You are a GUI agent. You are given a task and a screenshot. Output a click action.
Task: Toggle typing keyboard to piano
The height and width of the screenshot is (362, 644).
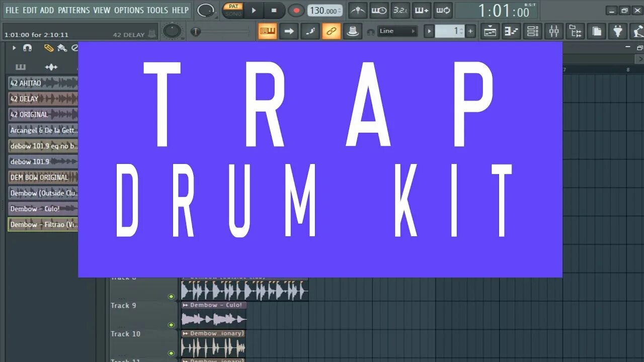(x=268, y=31)
